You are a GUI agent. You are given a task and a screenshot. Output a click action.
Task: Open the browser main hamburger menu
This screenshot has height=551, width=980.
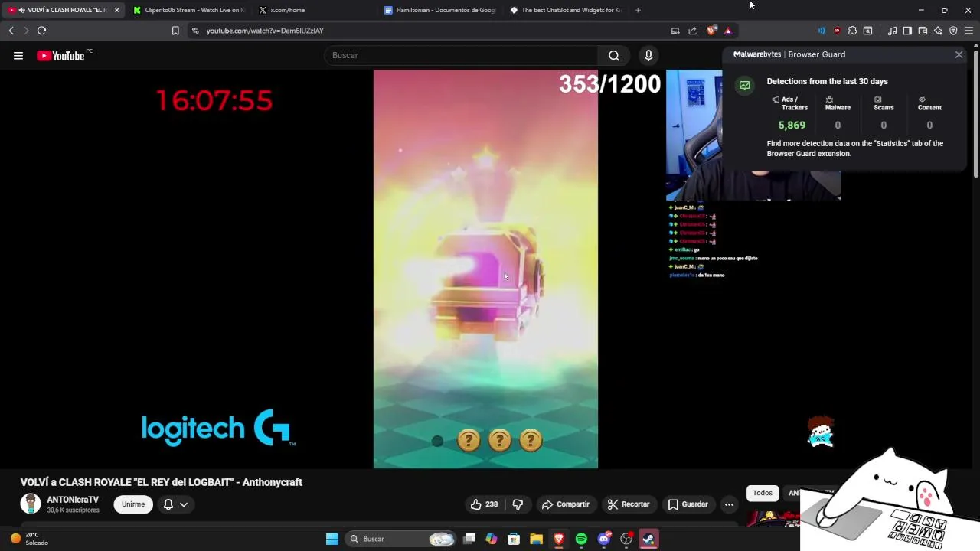(969, 31)
